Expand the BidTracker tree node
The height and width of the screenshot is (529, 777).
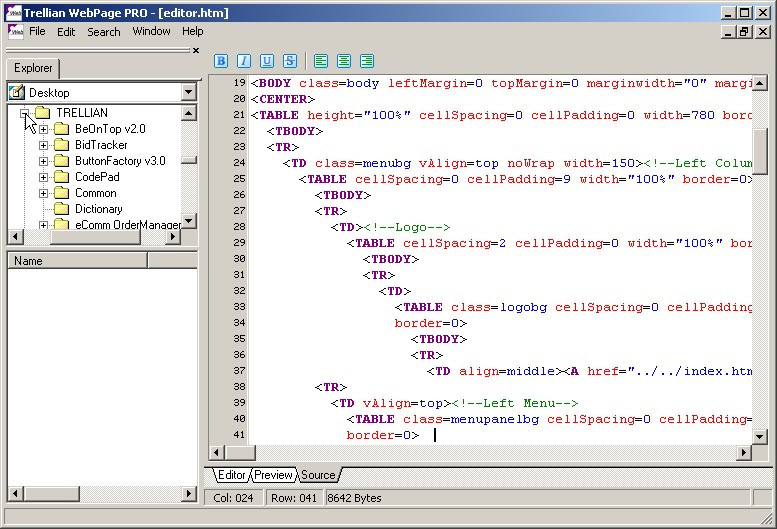click(44, 145)
